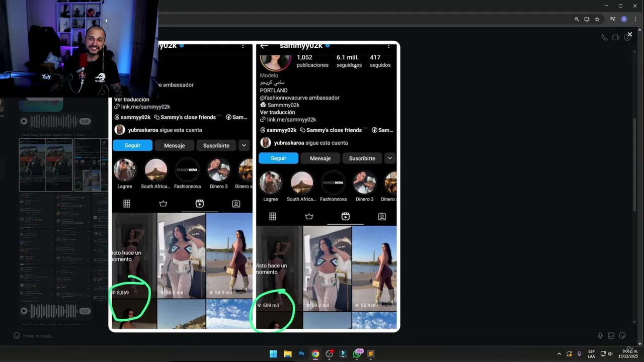This screenshot has height=362, width=644.
Task: Close the WhatsApp image viewer with the X
Action: [629, 35]
